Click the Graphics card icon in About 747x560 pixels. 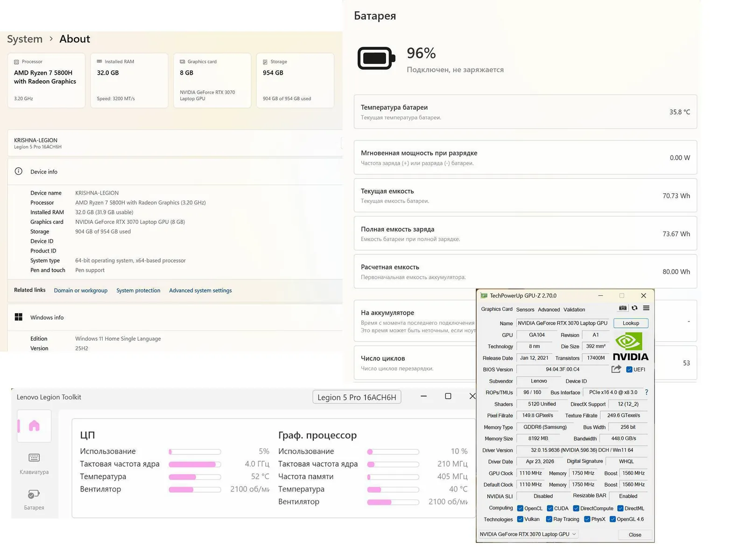(183, 62)
